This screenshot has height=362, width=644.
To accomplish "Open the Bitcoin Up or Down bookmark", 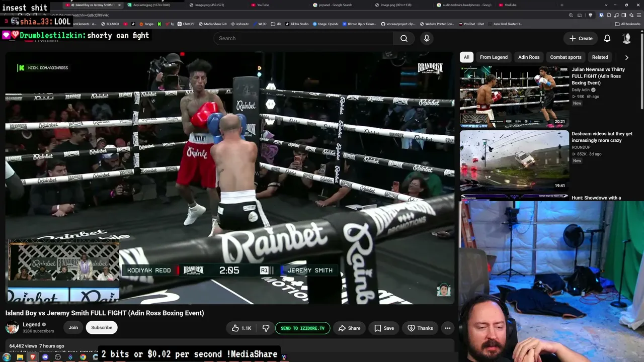I will click(x=358, y=24).
